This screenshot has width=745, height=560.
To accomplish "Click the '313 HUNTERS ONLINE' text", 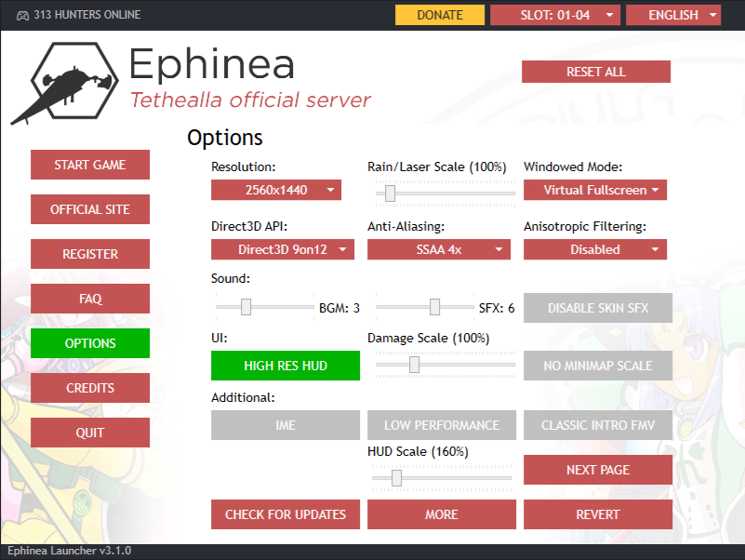I will (x=86, y=15).
